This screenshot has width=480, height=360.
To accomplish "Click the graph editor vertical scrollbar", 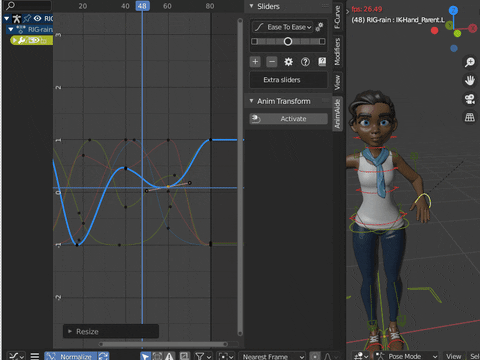I will [x=240, y=177].
